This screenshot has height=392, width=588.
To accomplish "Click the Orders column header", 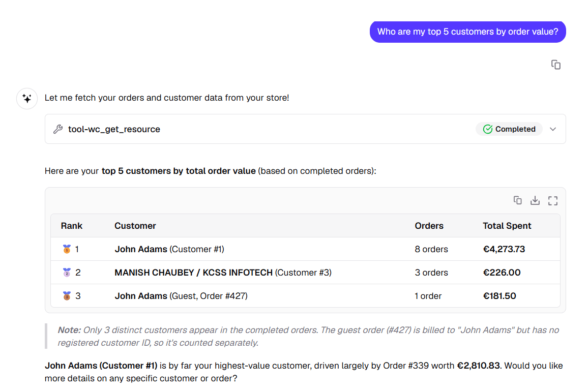I will pyautogui.click(x=429, y=226).
